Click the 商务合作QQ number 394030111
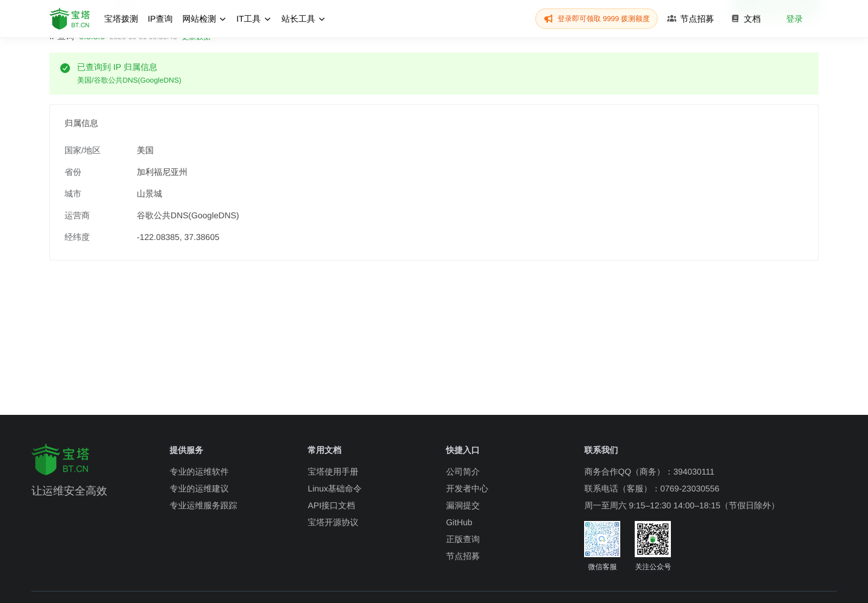This screenshot has height=603, width=868. [694, 472]
